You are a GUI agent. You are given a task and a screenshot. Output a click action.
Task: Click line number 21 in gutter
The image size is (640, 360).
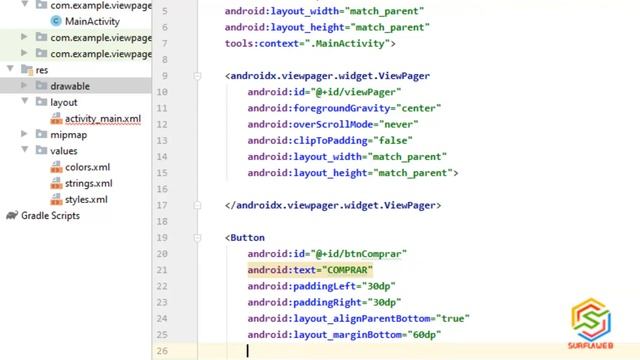(x=162, y=270)
